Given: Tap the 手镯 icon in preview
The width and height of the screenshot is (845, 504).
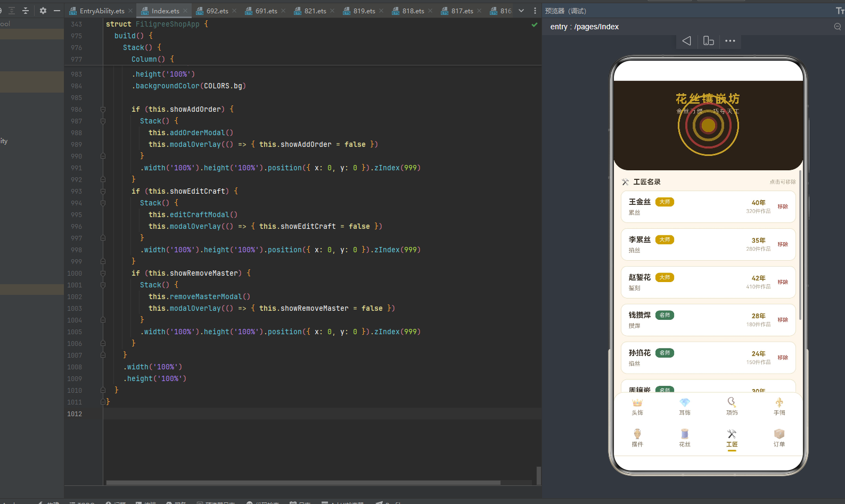Looking at the screenshot, I should tap(780, 403).
